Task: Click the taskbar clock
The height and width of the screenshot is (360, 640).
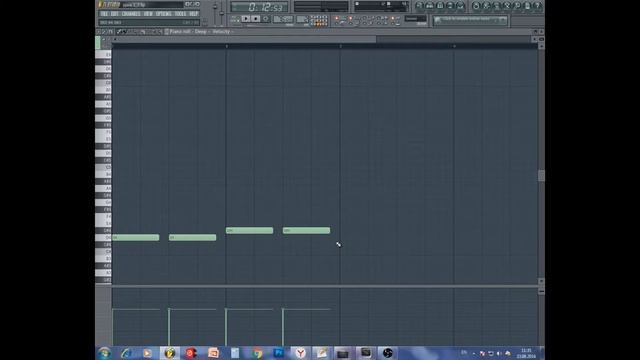Action: 527,353
